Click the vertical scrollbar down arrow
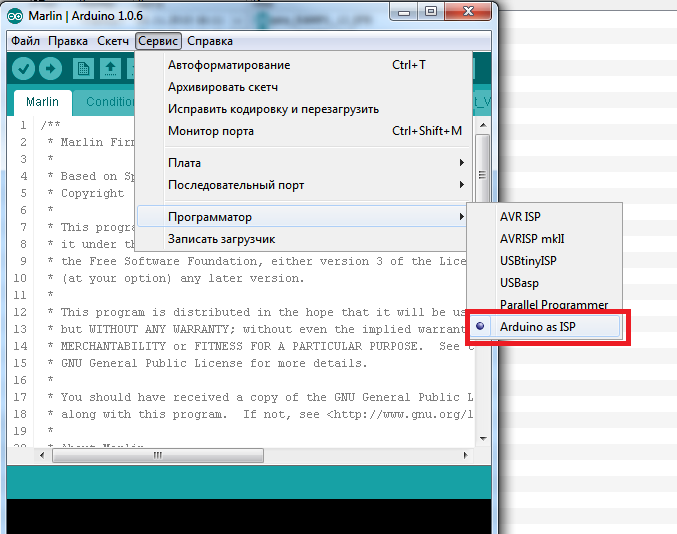677x534 pixels. [483, 439]
